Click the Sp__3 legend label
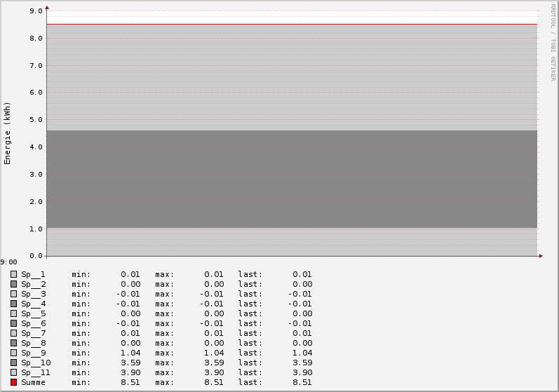 [x=33, y=294]
